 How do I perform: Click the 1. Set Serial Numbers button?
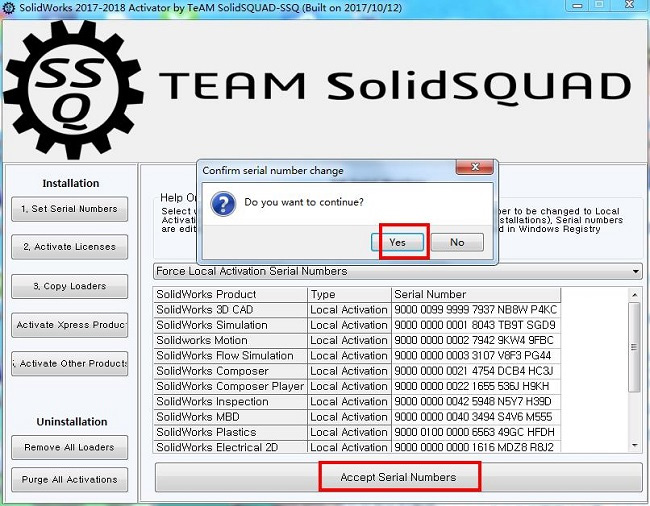point(70,209)
